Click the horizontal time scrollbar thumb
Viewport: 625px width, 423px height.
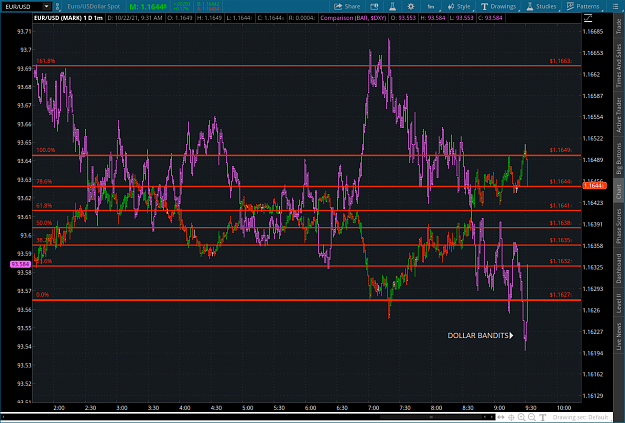(431, 417)
